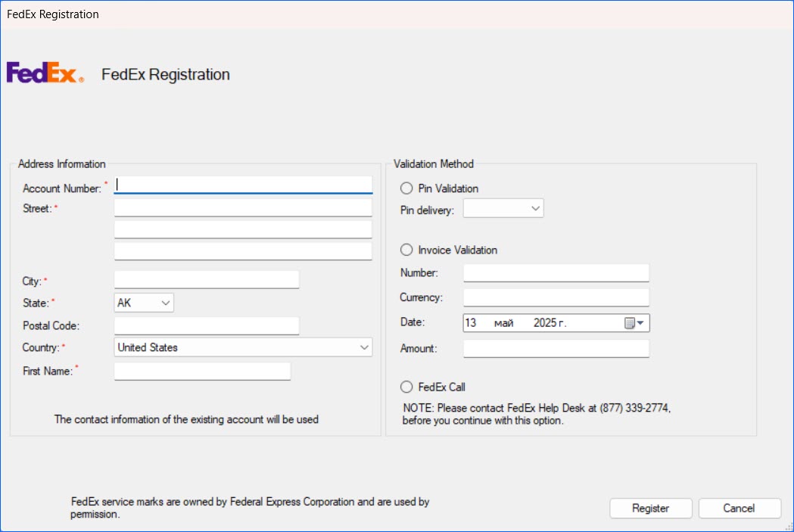Click the 'Pin delivery:' label
The height and width of the screenshot is (532, 794).
[x=427, y=210]
